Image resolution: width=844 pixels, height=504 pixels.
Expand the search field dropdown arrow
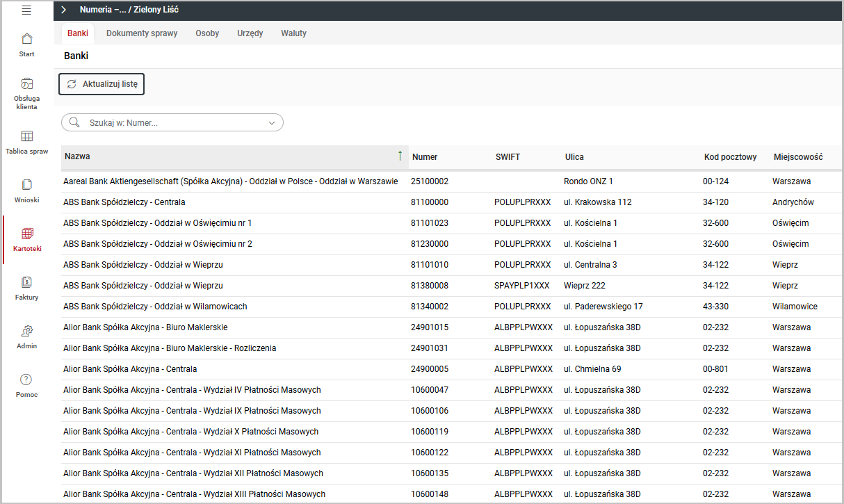pos(272,123)
